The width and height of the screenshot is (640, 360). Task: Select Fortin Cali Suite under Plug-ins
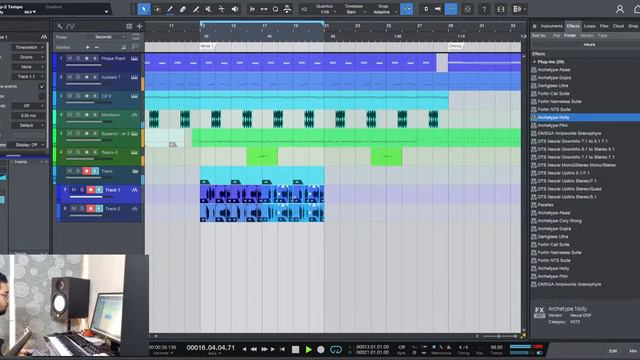coord(553,93)
